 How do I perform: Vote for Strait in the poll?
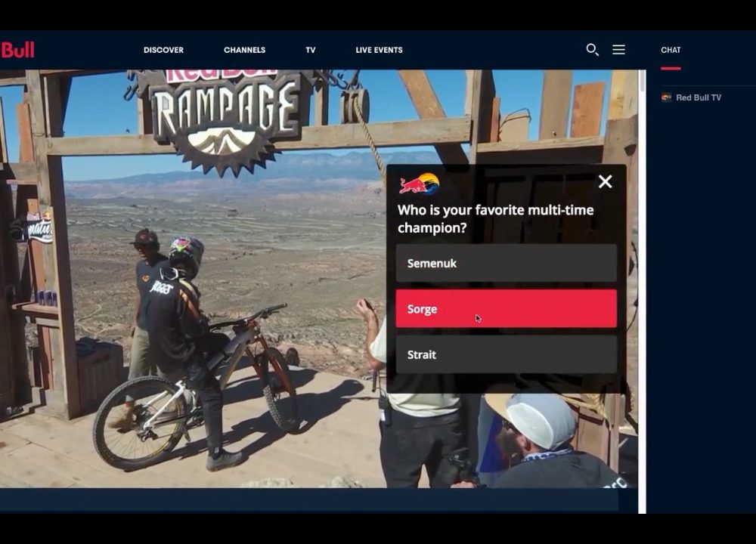click(x=507, y=354)
